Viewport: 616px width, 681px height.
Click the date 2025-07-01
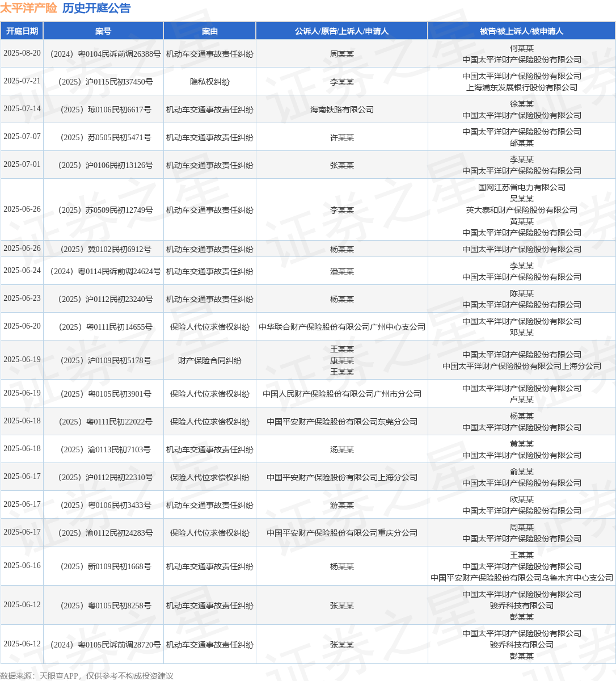pos(22,165)
